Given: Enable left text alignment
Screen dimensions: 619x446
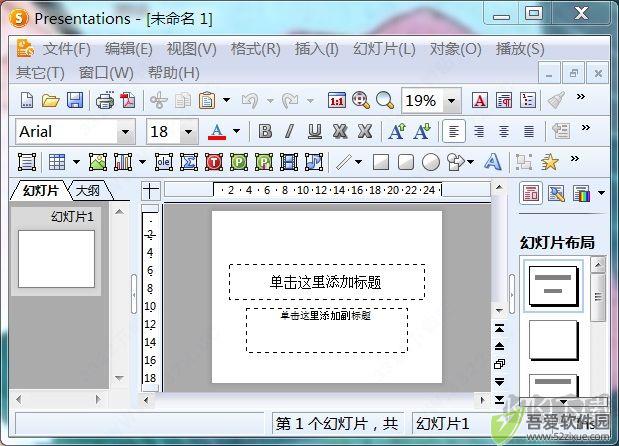Looking at the screenshot, I should (454, 131).
